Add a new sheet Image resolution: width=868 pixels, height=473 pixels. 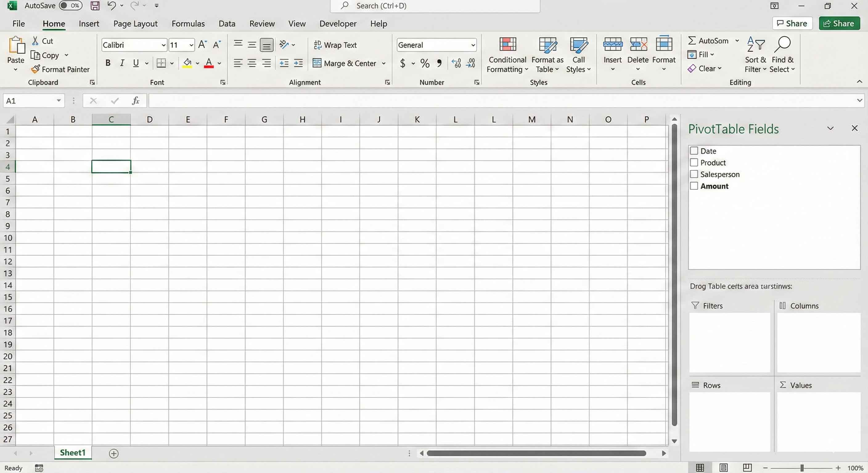click(x=113, y=453)
